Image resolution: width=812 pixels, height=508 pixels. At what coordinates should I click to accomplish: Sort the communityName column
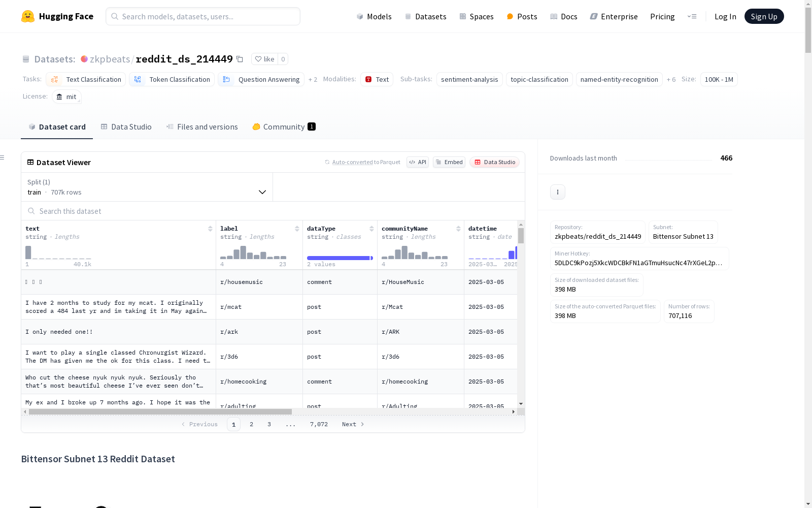tap(458, 229)
